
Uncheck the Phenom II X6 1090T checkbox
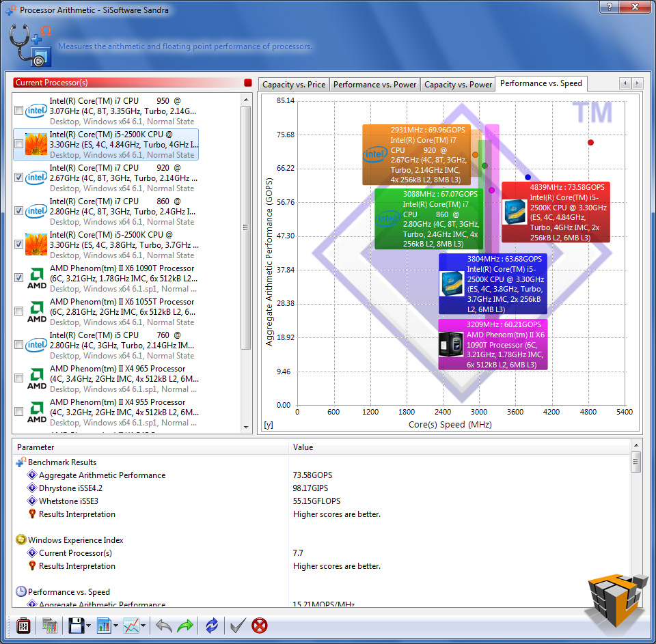tap(18, 278)
